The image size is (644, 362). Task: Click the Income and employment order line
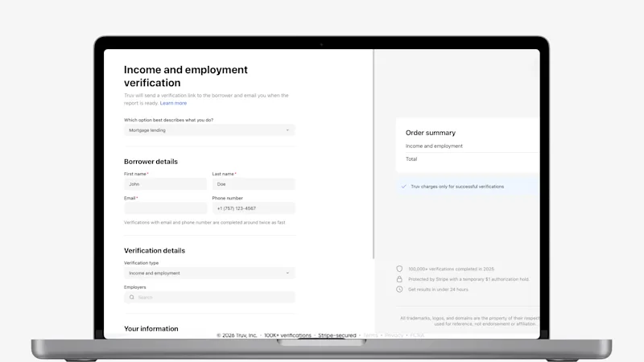(434, 146)
